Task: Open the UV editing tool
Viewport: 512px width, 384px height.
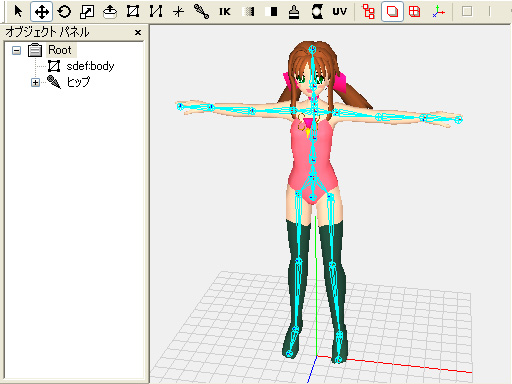Action: (340, 12)
